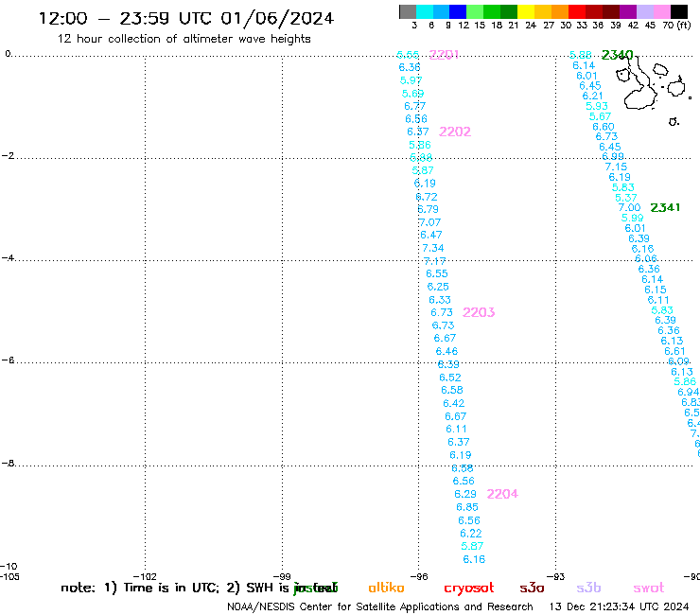The height and width of the screenshot is (615, 700).
Task: Click the wave height value 7.34
Action: pyautogui.click(x=433, y=248)
